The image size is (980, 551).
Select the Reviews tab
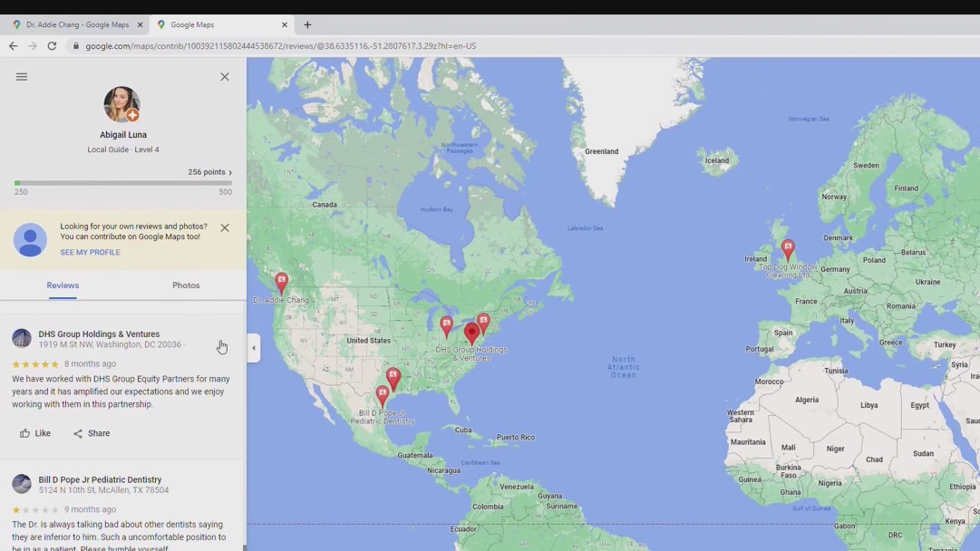pyautogui.click(x=63, y=285)
